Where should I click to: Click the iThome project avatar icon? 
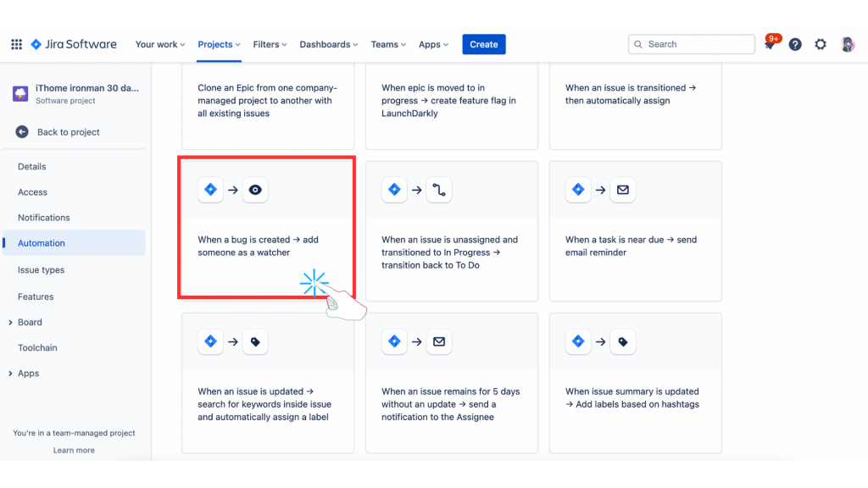pyautogui.click(x=20, y=93)
